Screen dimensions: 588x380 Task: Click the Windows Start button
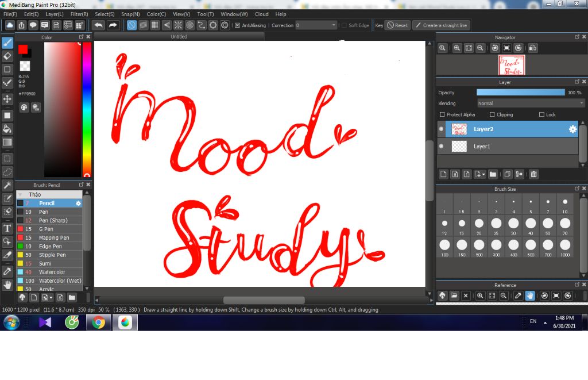tap(11, 323)
